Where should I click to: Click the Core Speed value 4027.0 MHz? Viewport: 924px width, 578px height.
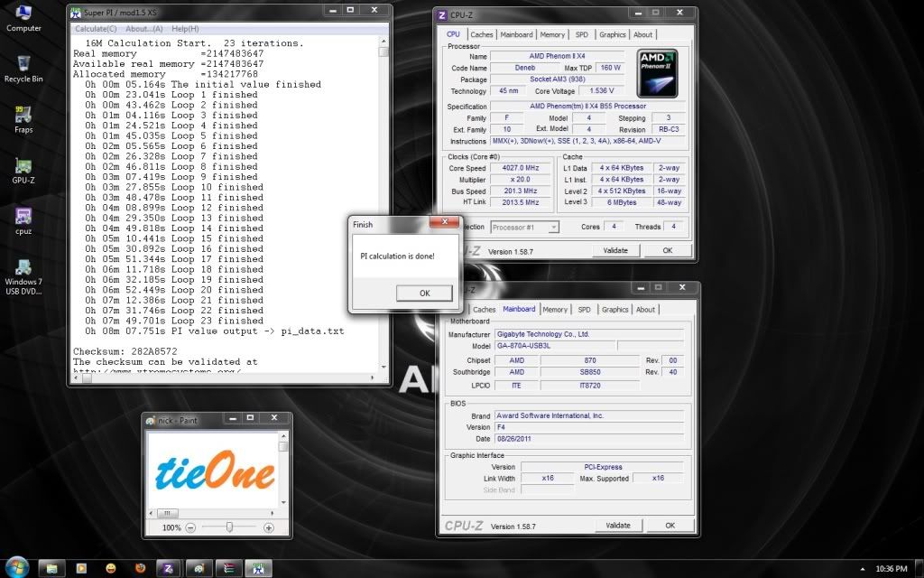pos(521,168)
